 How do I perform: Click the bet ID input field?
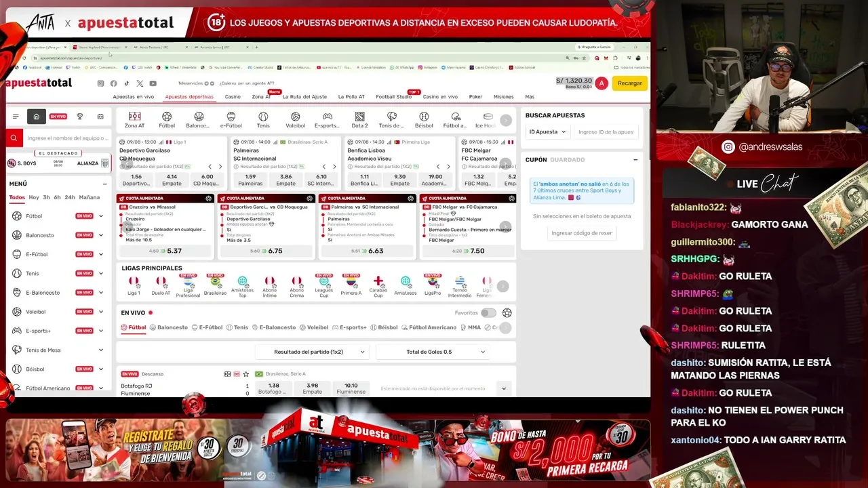606,132
